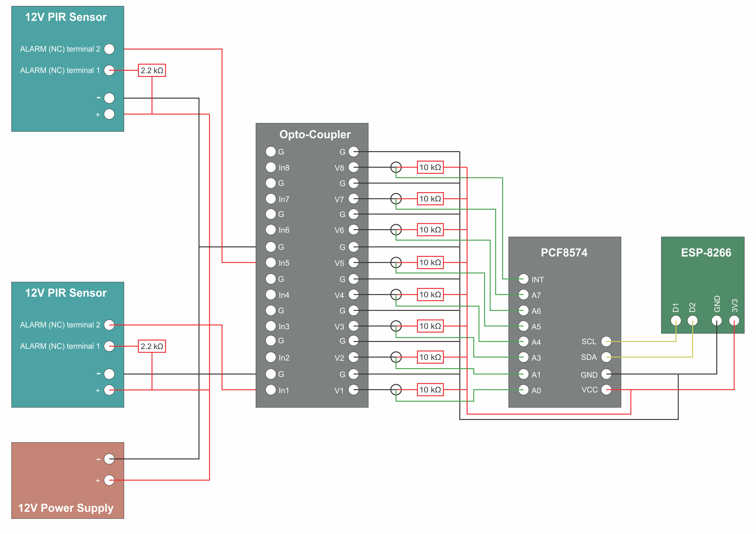Click the 10 kΩ resistor on V2 line
Screen dimensions: 756x534
click(430, 357)
